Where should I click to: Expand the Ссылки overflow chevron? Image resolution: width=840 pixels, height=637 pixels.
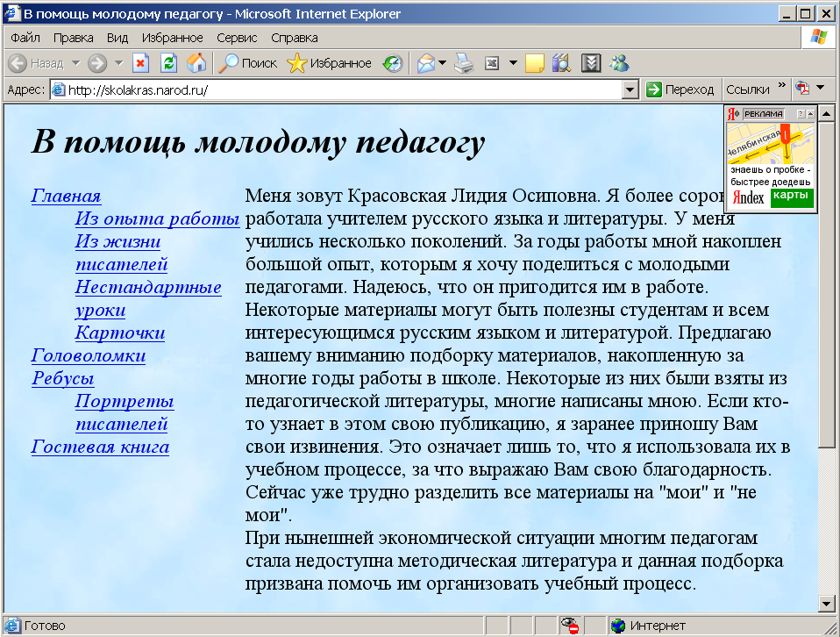point(781,85)
